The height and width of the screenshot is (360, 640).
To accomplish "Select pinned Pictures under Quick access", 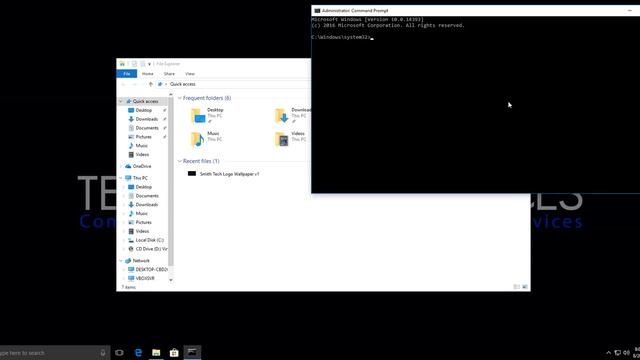I will point(143,137).
